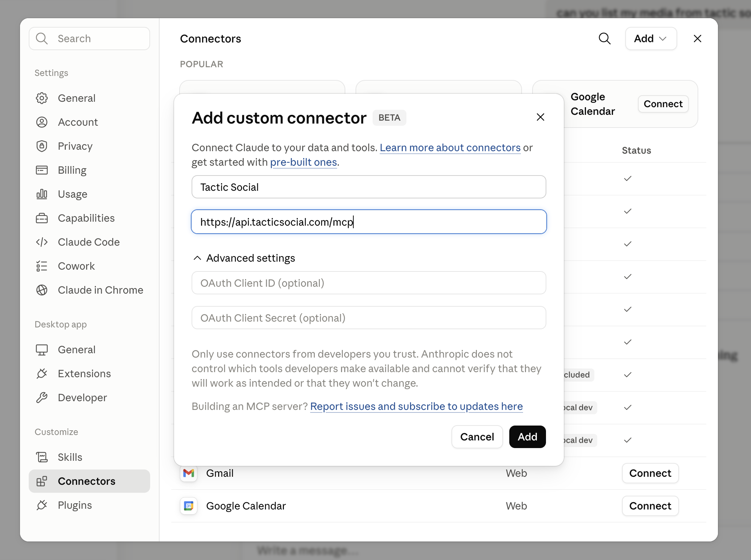Click the Google Calendar row label
This screenshot has height=560, width=751.
pyautogui.click(x=246, y=506)
